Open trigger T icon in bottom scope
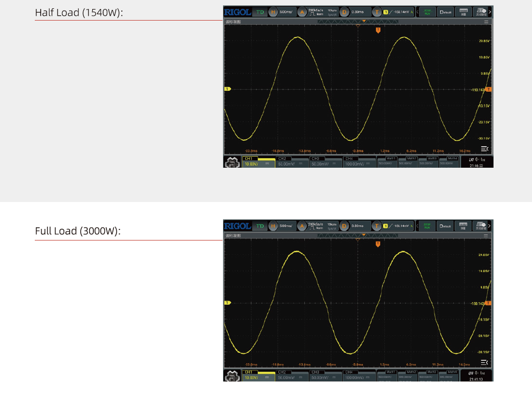 pyautogui.click(x=376, y=226)
